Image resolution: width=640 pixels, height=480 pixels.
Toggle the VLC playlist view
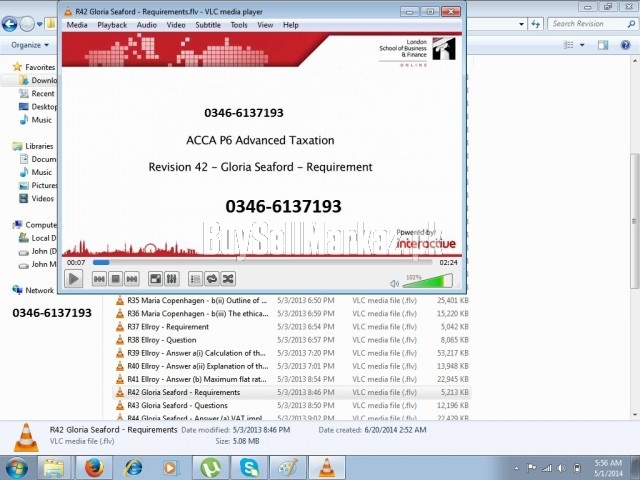(x=195, y=279)
